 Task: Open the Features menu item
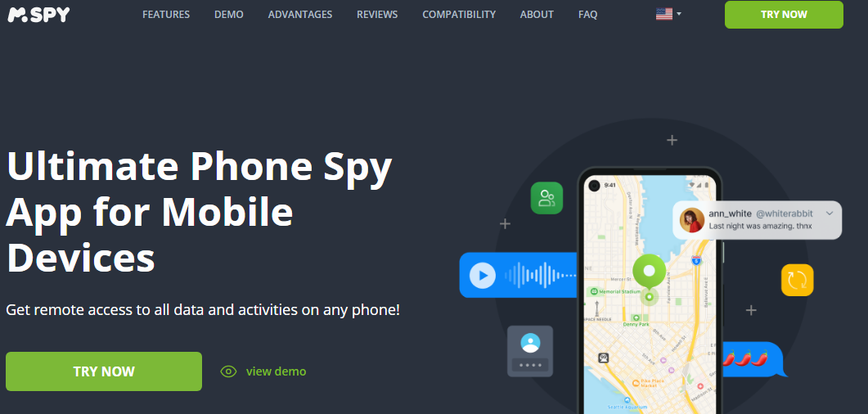coord(166,15)
